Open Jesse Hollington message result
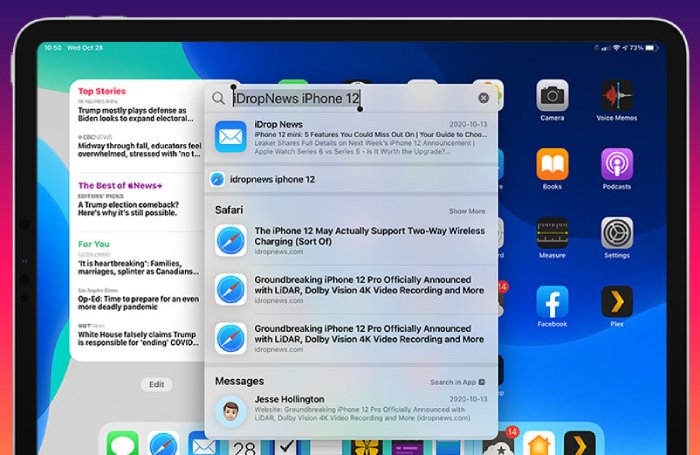 pyautogui.click(x=350, y=410)
